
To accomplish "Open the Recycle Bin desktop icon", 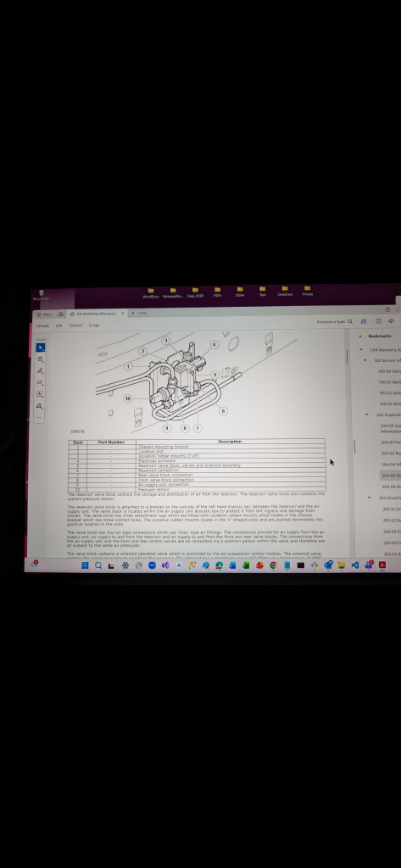I will 41,295.
